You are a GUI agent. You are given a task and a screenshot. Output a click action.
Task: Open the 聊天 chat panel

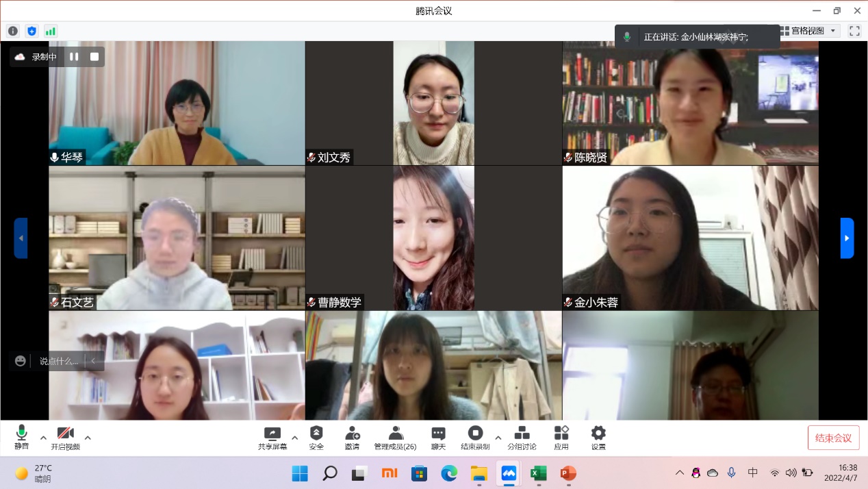coord(438,438)
